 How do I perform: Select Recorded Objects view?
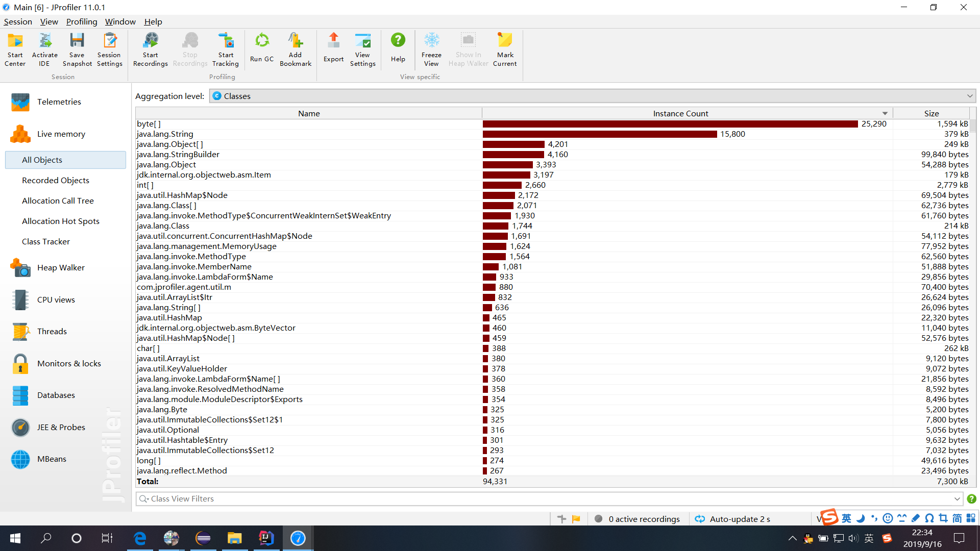(56, 181)
